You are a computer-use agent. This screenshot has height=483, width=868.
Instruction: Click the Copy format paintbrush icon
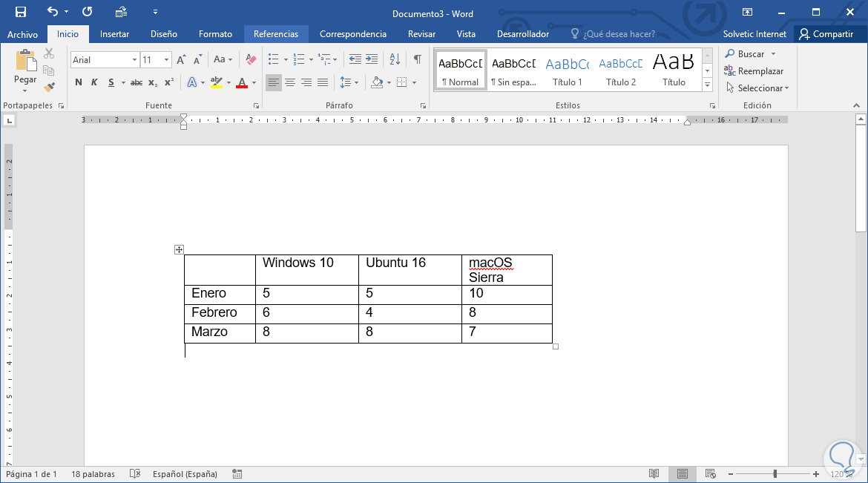[x=49, y=88]
